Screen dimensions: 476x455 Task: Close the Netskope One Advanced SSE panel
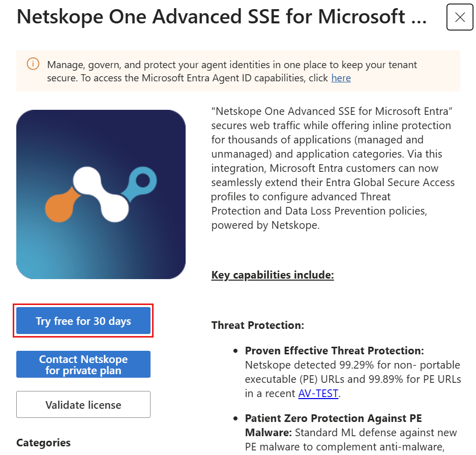460,17
